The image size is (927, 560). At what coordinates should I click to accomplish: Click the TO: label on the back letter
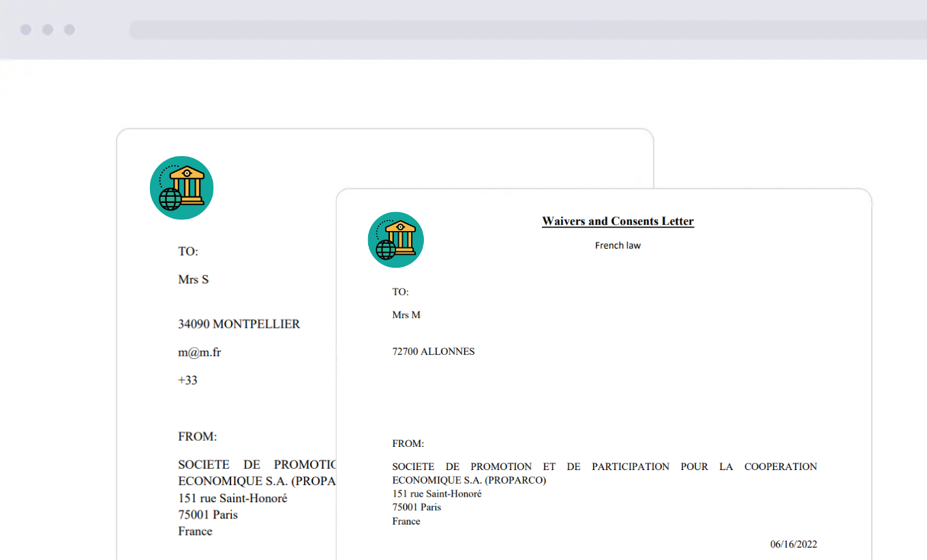[188, 251]
